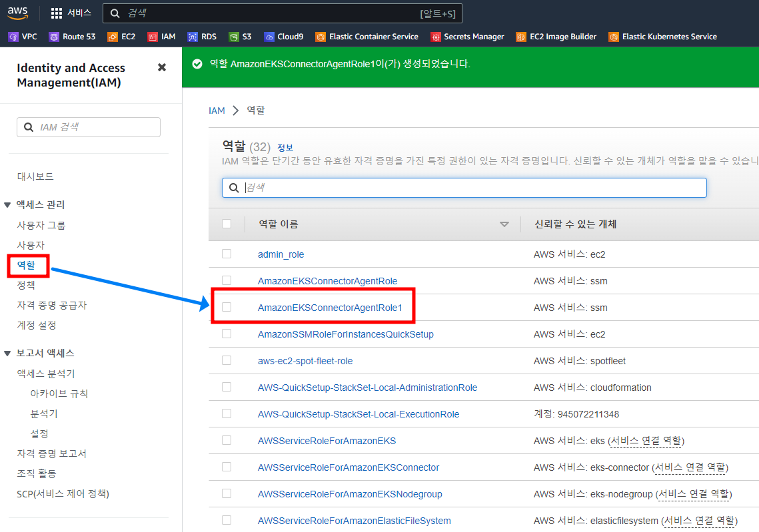Viewport: 759px width, 532px height.
Task: Open the aws-ec2-spot-fleet-role link
Action: tap(305, 361)
